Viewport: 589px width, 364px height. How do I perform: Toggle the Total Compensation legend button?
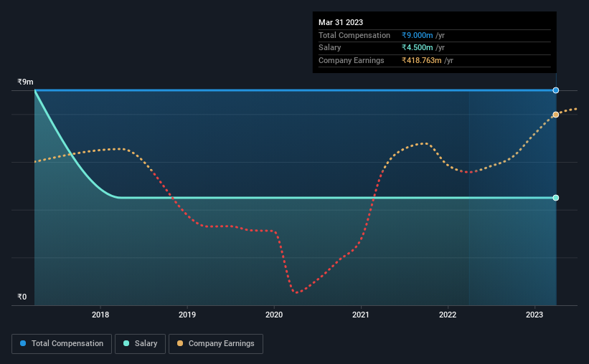click(x=62, y=344)
